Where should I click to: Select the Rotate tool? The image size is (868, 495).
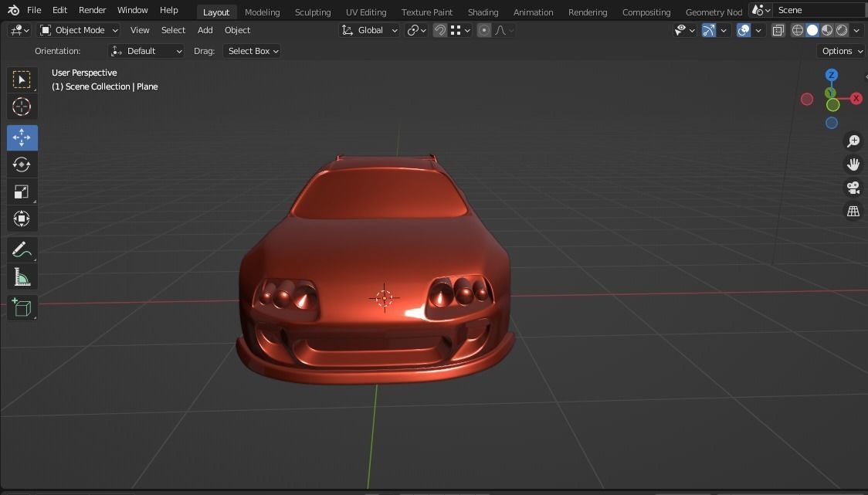click(22, 164)
